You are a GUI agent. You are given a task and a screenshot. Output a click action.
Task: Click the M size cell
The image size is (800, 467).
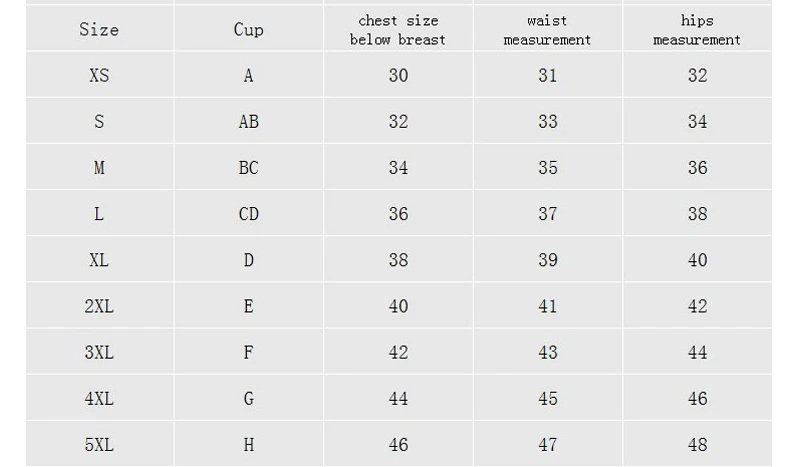tap(99, 168)
